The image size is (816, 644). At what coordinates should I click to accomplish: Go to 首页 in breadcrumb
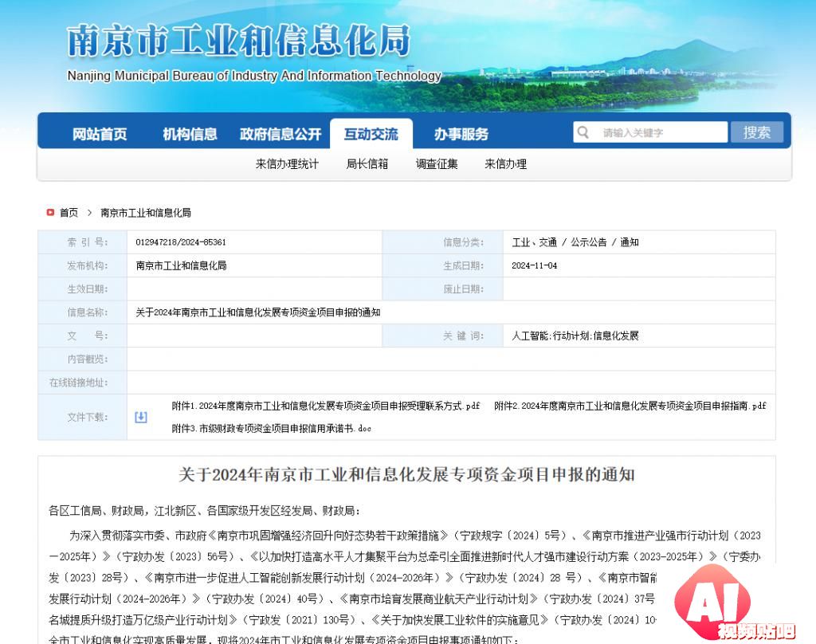coord(69,213)
